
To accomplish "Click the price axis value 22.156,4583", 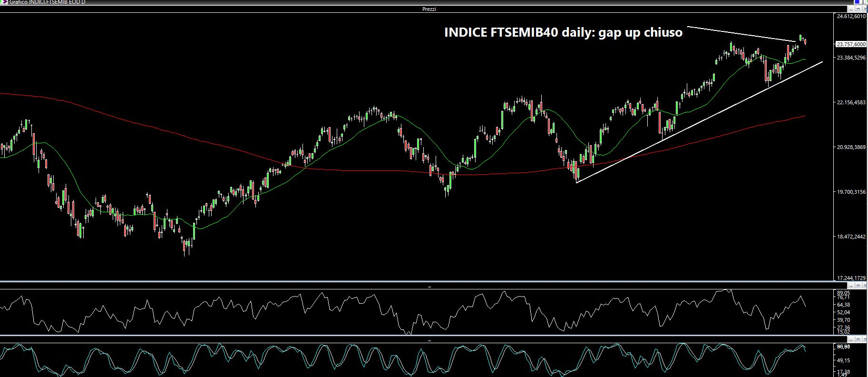I will point(851,102).
